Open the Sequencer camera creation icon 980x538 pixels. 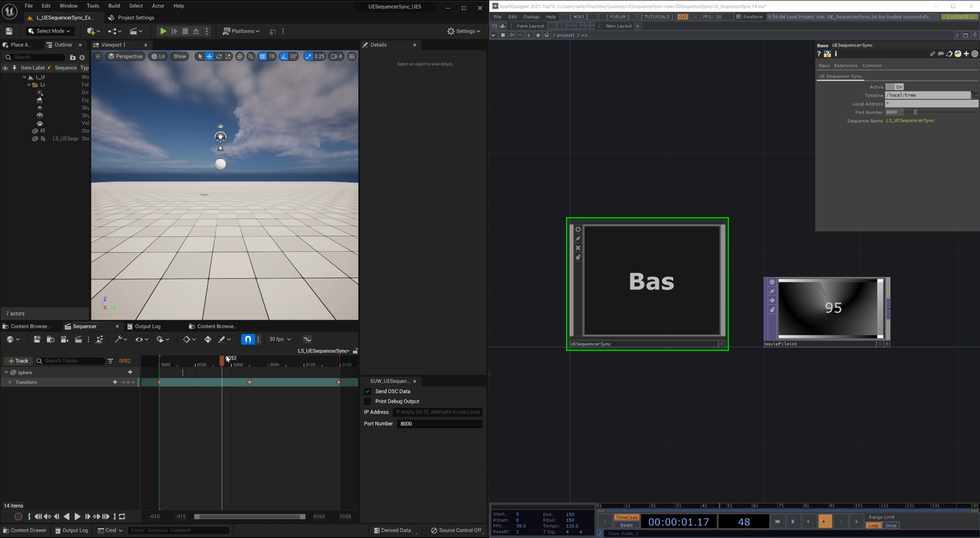coord(64,339)
